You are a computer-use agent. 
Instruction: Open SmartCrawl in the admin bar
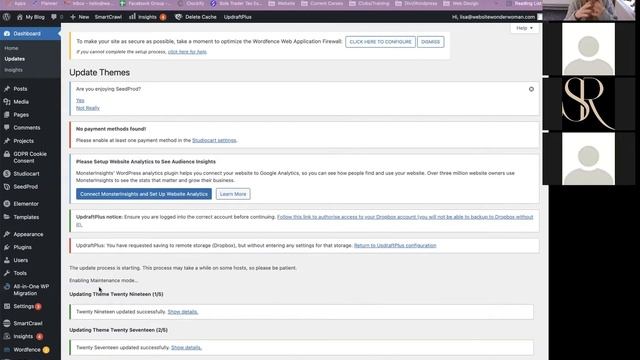click(x=108, y=17)
